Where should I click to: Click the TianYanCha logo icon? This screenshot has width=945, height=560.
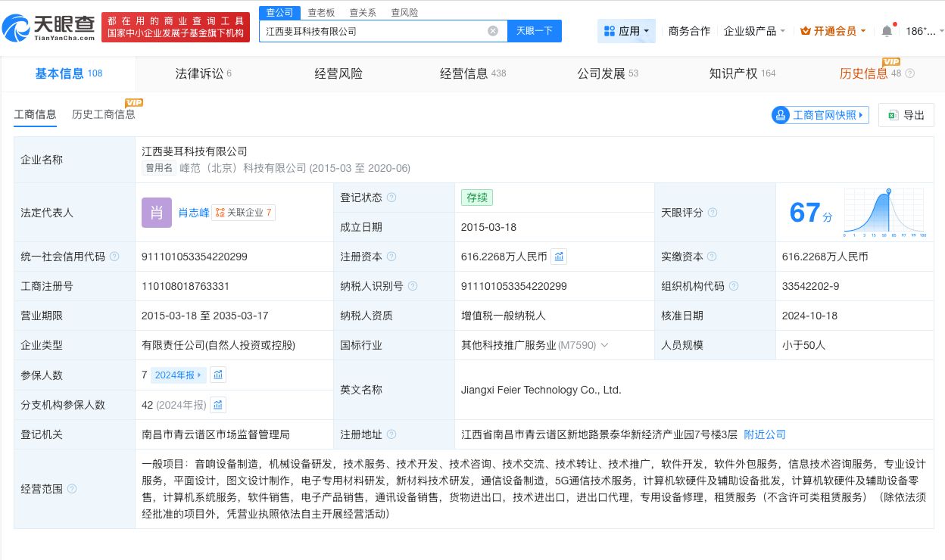(x=17, y=25)
